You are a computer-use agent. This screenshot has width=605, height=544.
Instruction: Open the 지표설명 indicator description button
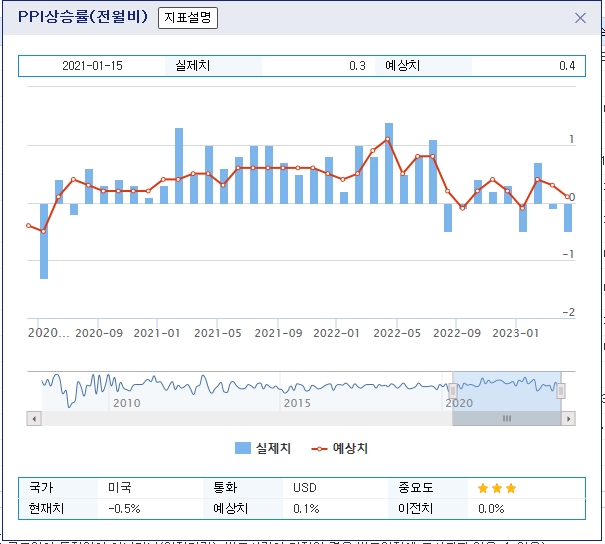click(x=188, y=18)
